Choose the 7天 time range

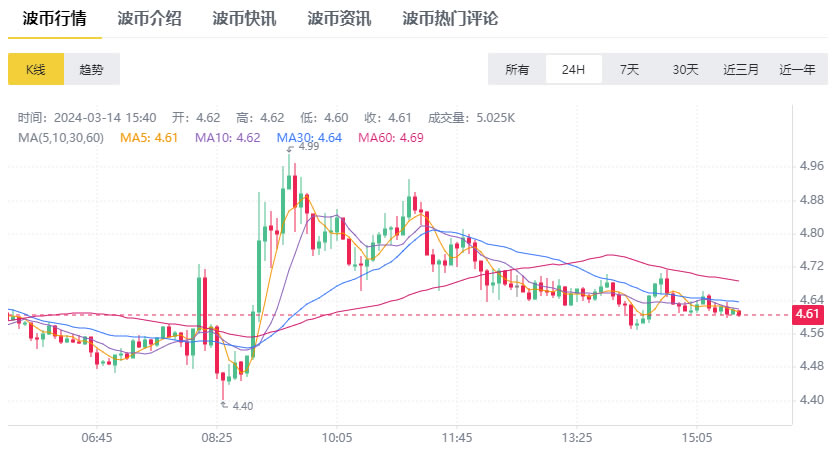coord(629,69)
